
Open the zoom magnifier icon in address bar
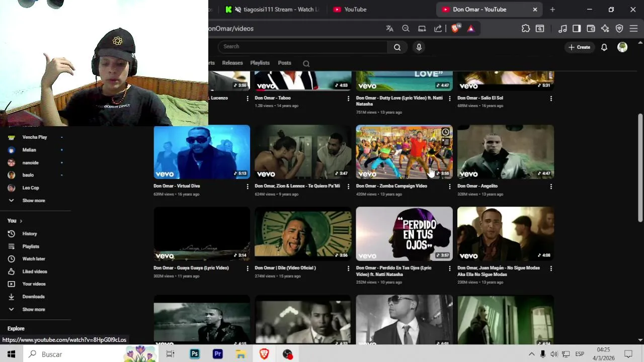click(406, 29)
